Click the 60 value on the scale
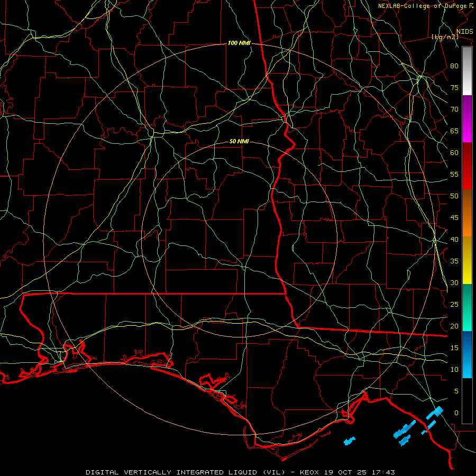The image size is (476, 476). tap(454, 153)
